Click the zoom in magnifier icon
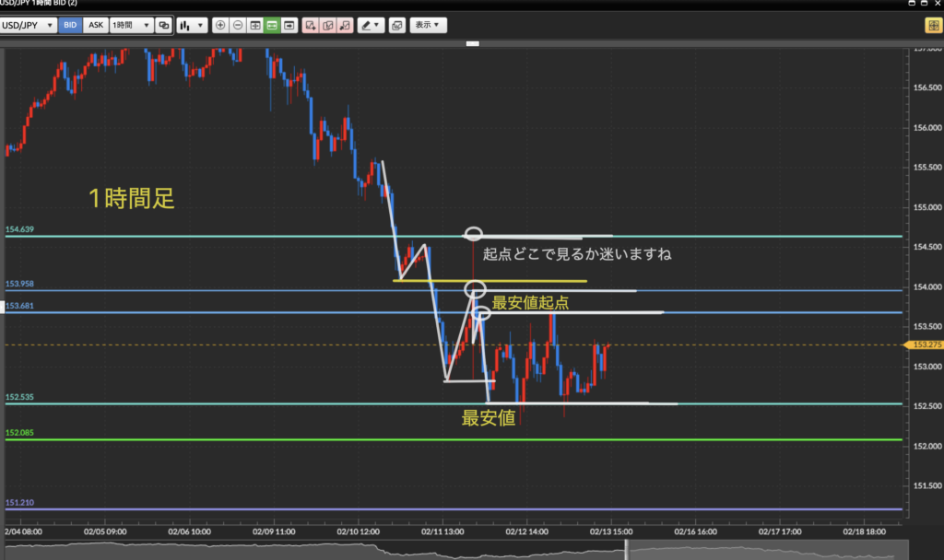The height and width of the screenshot is (560, 944). (220, 26)
